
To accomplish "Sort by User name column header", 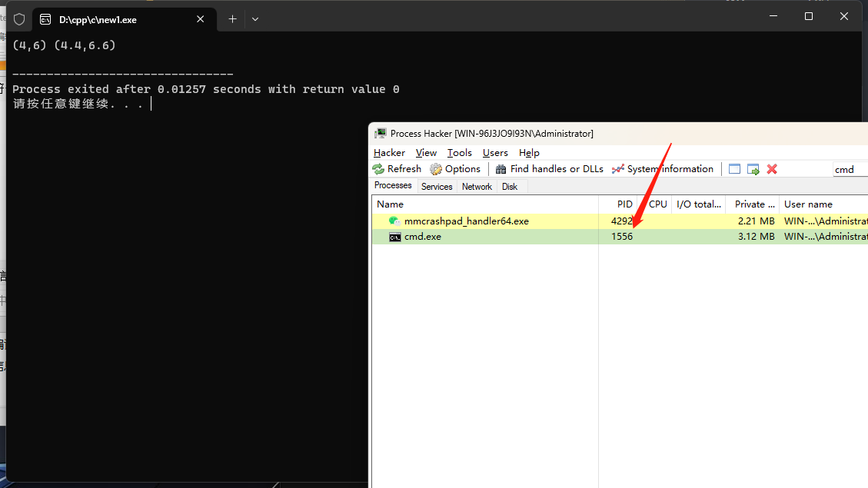I will (823, 204).
